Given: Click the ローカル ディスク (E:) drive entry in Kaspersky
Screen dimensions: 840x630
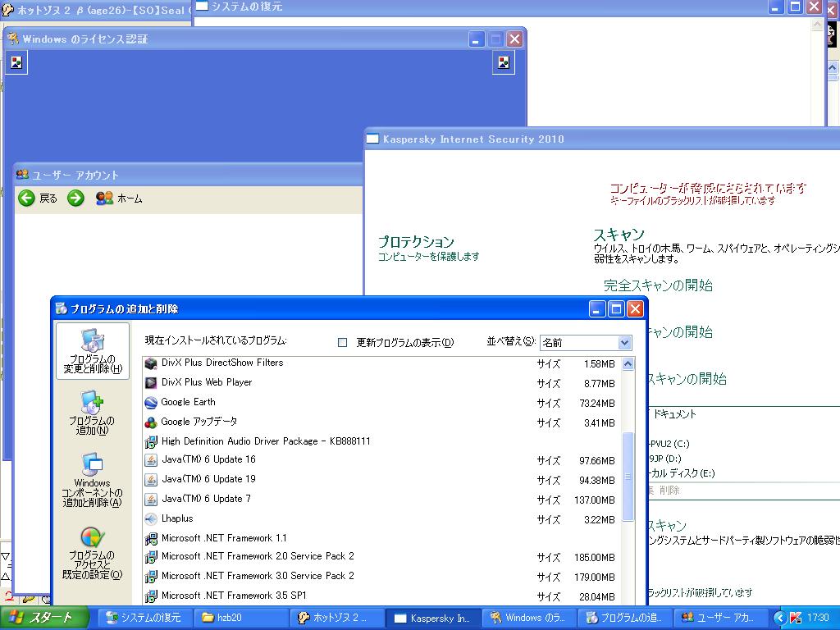Looking at the screenshot, I should point(682,473).
